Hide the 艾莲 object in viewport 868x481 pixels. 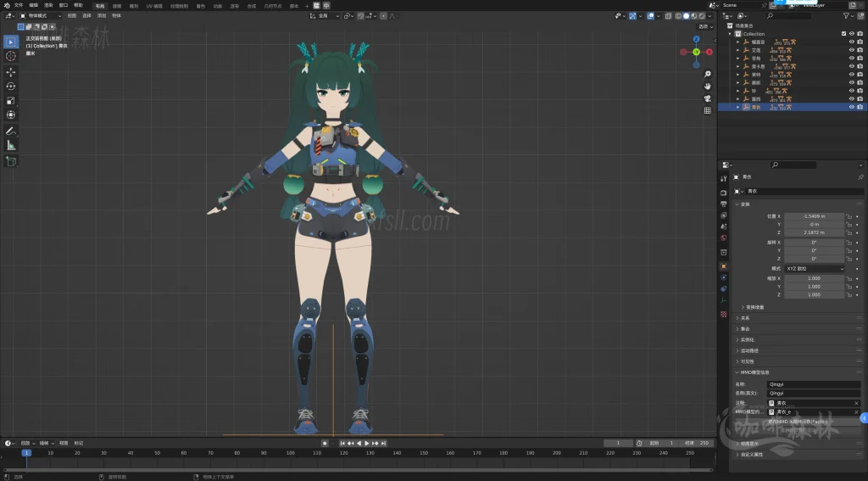pyautogui.click(x=852, y=50)
